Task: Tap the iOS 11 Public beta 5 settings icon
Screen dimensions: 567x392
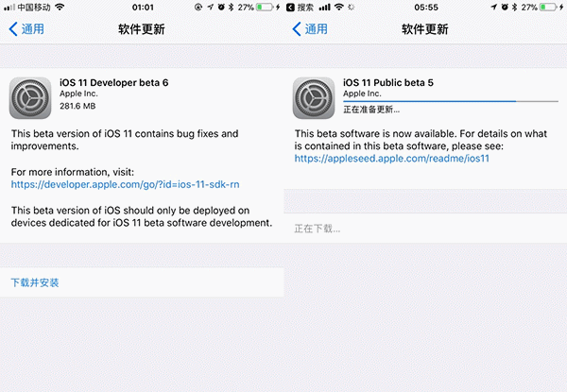Action: pos(313,97)
